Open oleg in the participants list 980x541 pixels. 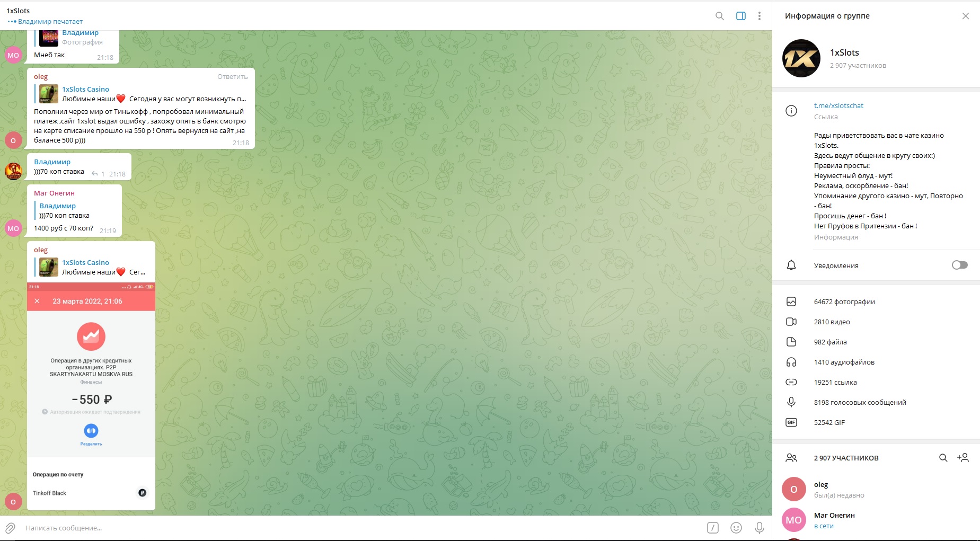point(876,489)
